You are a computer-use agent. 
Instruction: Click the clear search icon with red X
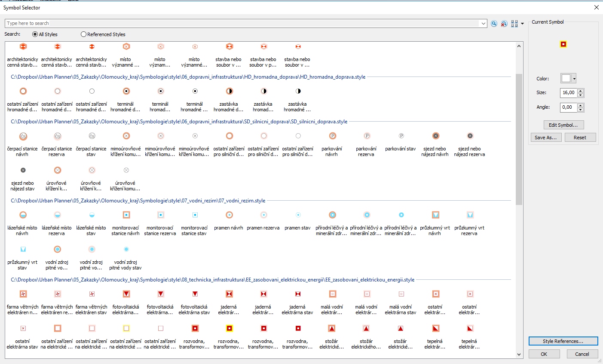(504, 24)
